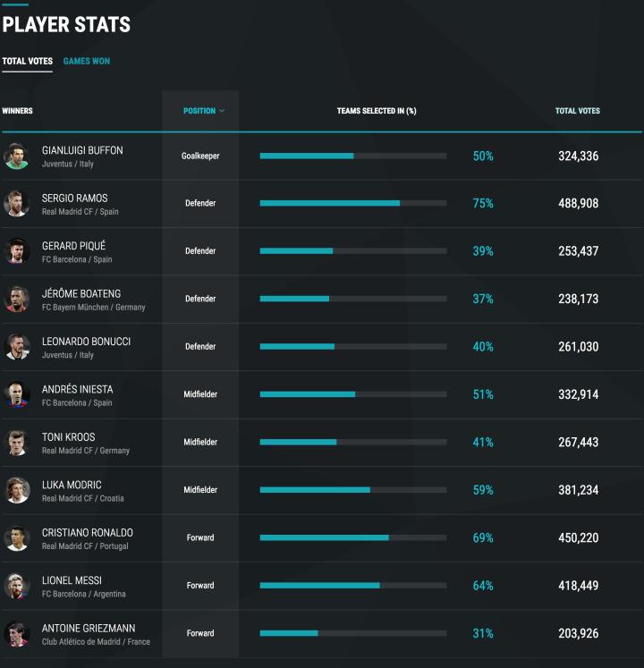Select Jérôme Boateng's avatar thumbnail
Viewport: 644px width, 668px height.
tap(16, 300)
